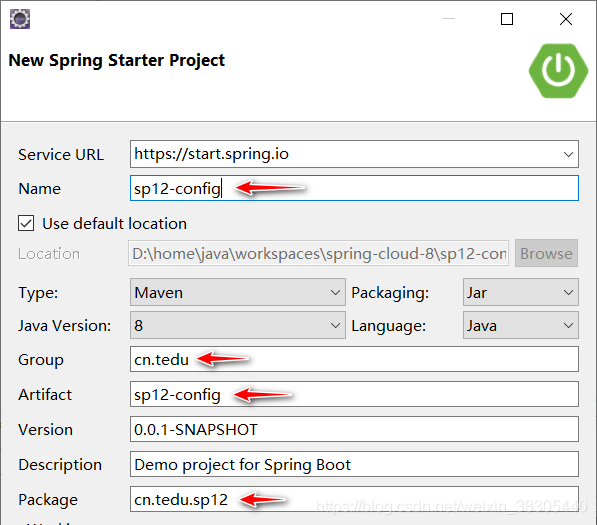
Task: Click the Use default location text
Action: tap(115, 223)
